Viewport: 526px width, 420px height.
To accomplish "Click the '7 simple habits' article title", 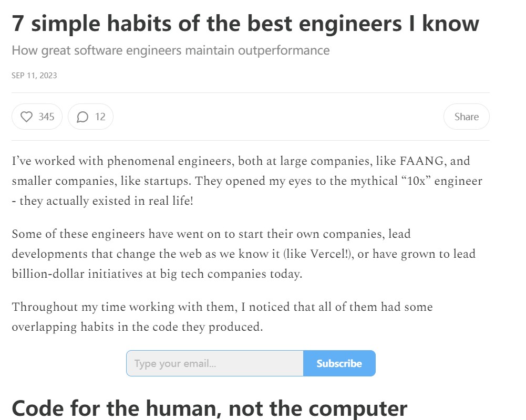I will [245, 24].
